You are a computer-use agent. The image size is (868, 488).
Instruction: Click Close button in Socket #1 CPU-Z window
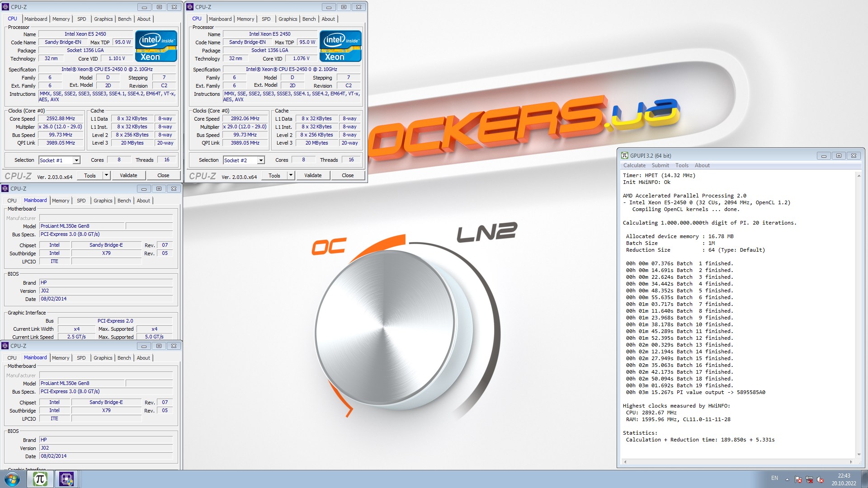pos(163,175)
